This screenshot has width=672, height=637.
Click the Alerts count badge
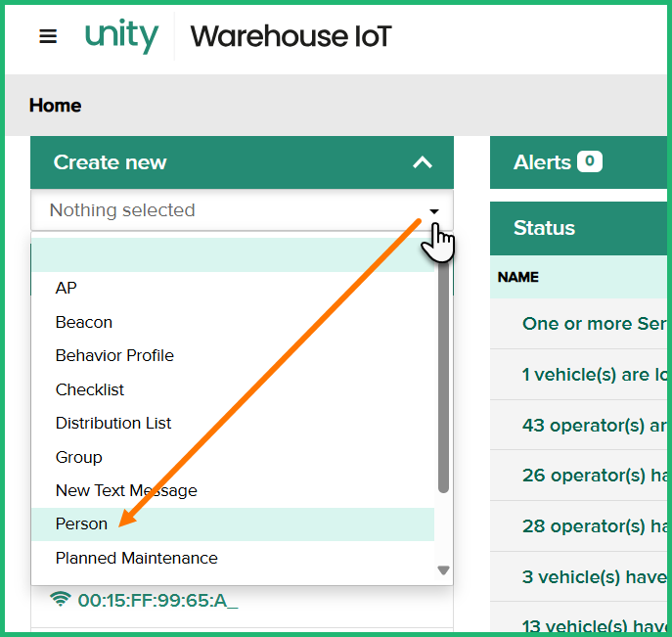click(590, 162)
